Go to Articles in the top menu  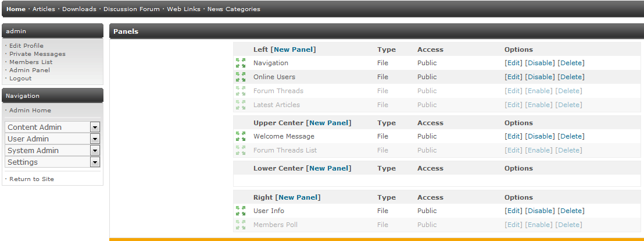pyautogui.click(x=44, y=9)
